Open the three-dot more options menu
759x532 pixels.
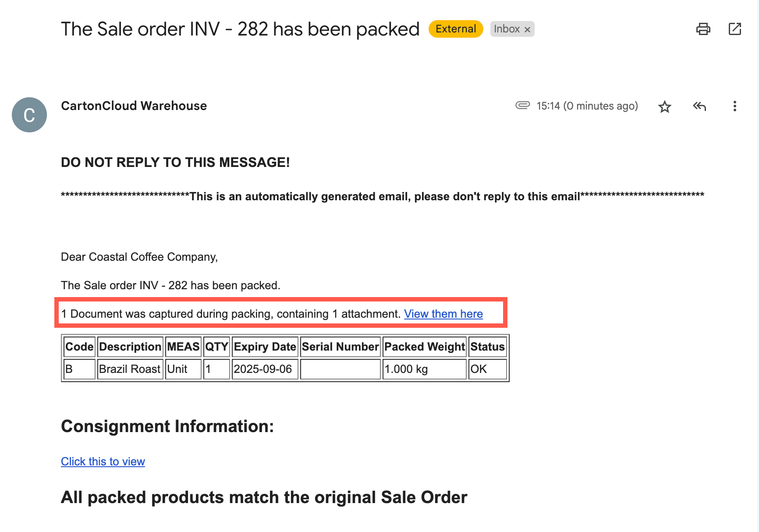coord(734,106)
